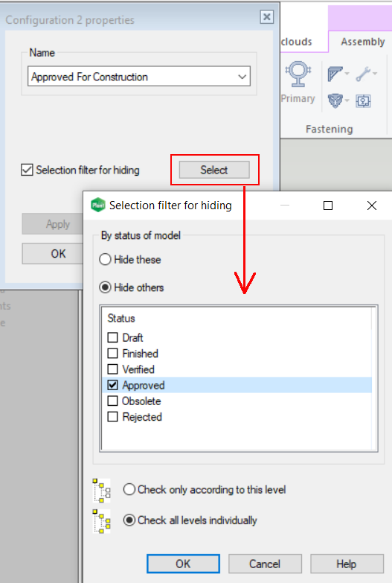Select the wrench fastening tool icon
The height and width of the screenshot is (583, 392).
point(363,74)
